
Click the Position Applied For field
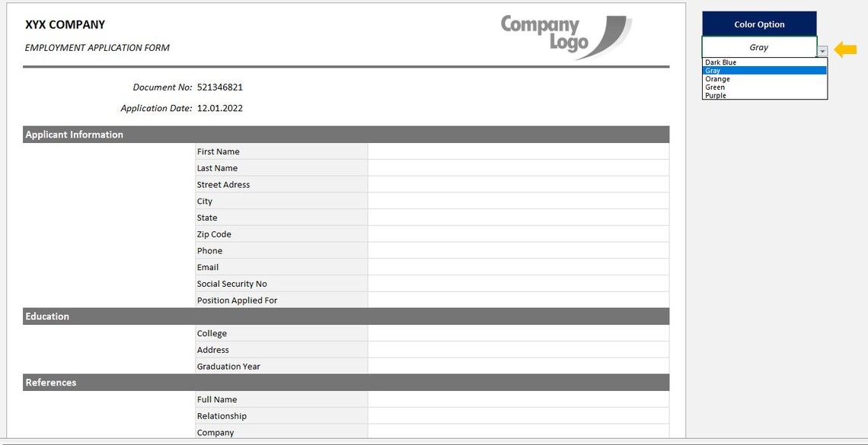point(518,300)
